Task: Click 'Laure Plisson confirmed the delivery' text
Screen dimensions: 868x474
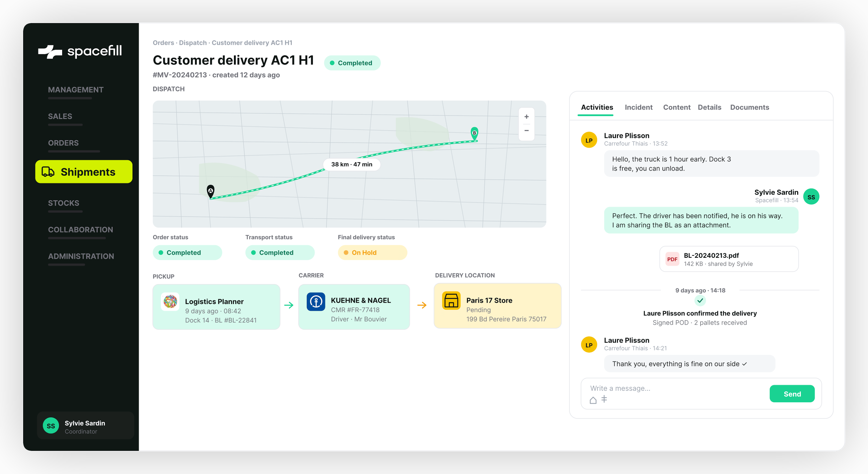Action: 700,313
